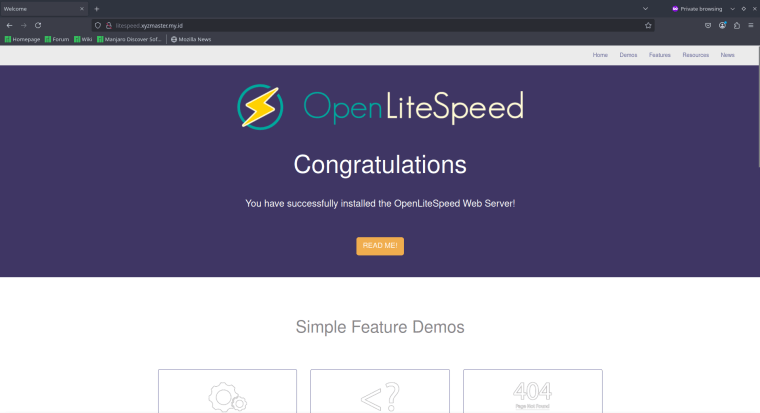Close the Welcome tab

pos(81,9)
